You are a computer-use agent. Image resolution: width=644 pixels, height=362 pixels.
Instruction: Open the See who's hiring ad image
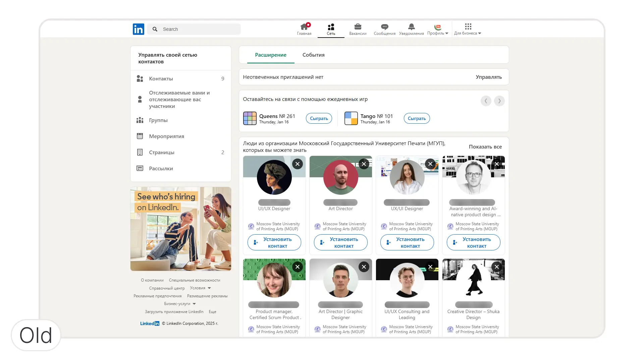tap(180, 229)
